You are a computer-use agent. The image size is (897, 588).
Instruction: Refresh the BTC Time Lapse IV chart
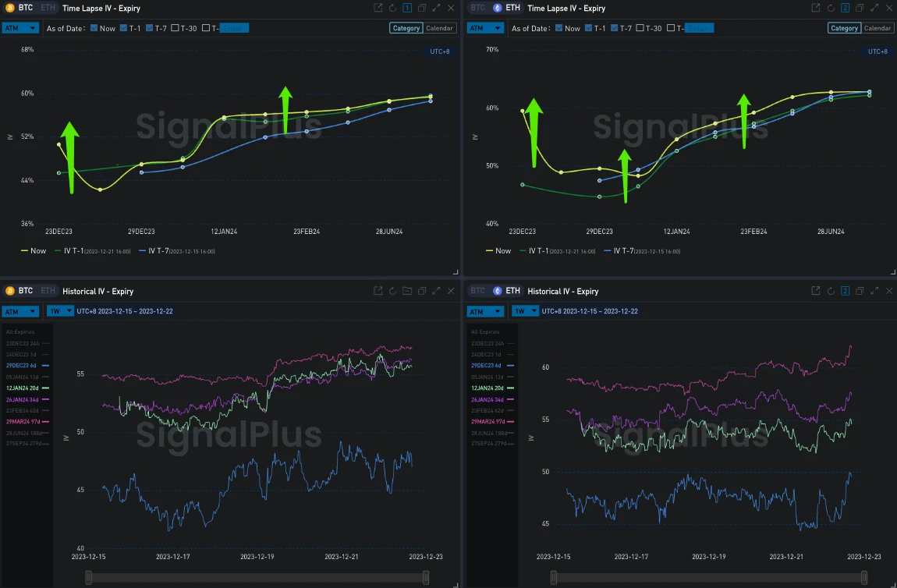pyautogui.click(x=392, y=8)
